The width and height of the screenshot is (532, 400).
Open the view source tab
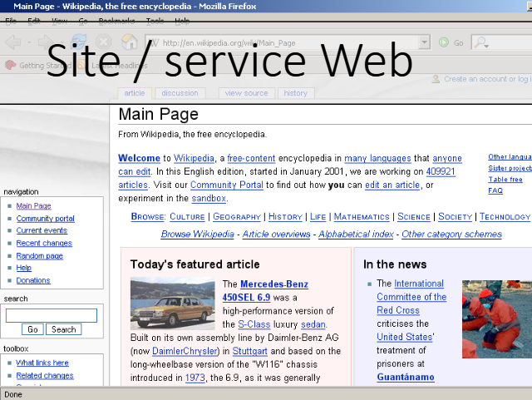click(246, 93)
